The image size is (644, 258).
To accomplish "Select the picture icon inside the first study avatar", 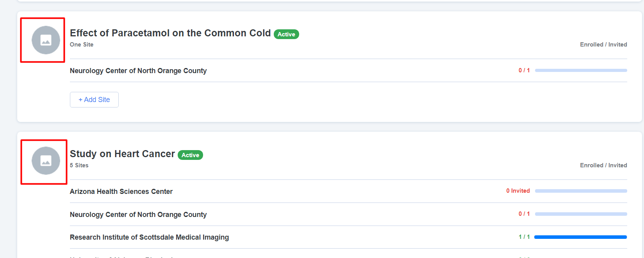I will tap(46, 40).
